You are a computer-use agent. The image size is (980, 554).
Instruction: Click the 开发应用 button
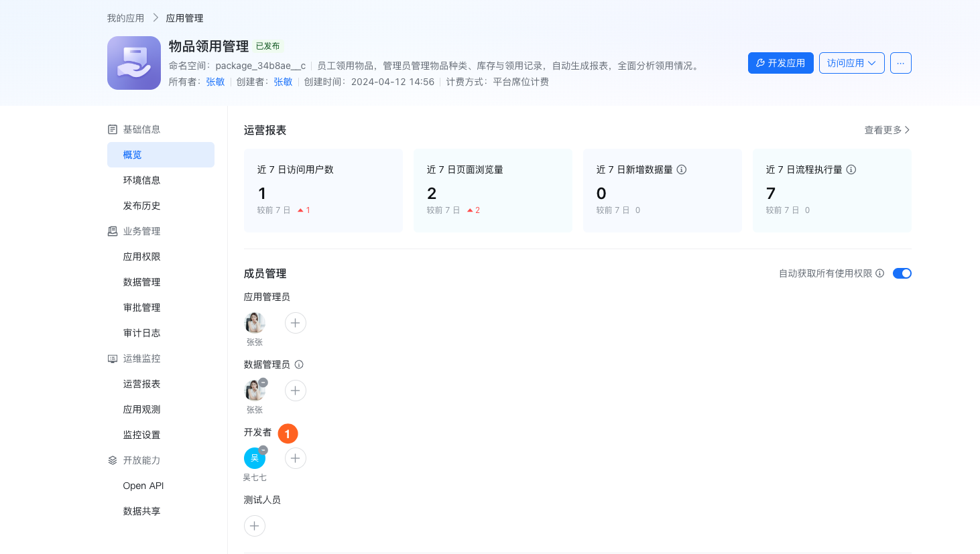(780, 63)
